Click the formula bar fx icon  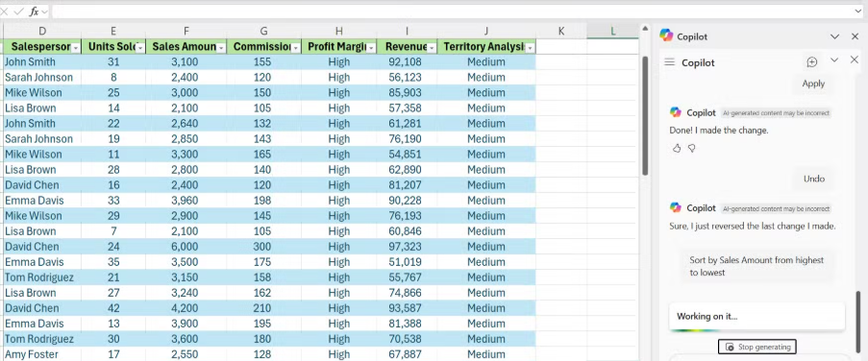point(34,12)
